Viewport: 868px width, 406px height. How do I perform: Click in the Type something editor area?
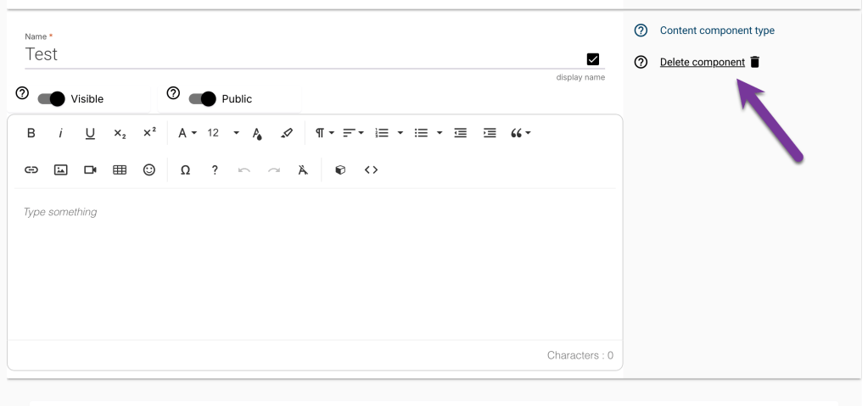[x=315, y=264]
